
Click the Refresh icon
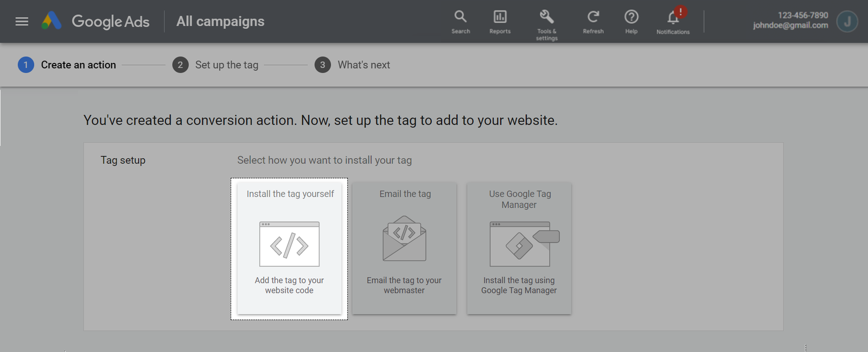coord(593,22)
